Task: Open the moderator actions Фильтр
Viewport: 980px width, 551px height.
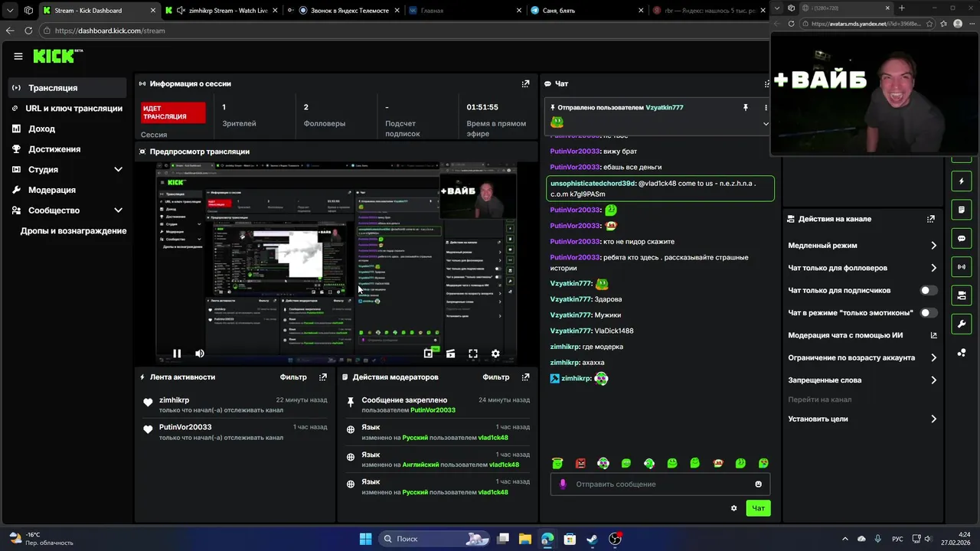Action: pos(496,377)
